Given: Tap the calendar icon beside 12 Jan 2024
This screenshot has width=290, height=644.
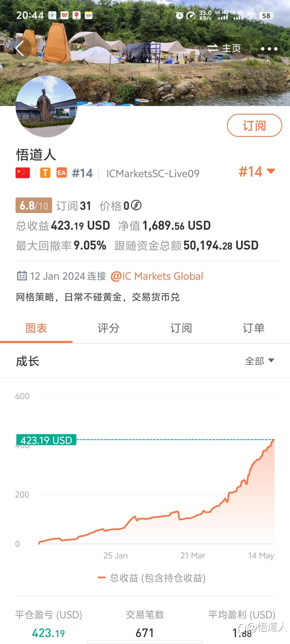Looking at the screenshot, I should point(22,276).
